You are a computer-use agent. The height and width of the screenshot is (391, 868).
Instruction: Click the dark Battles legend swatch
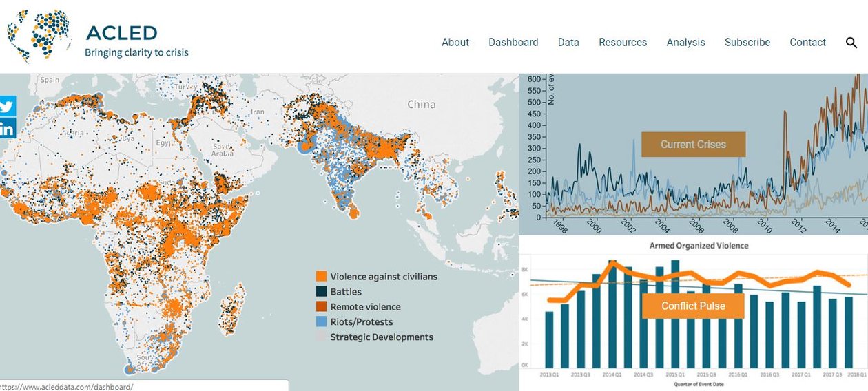click(321, 292)
